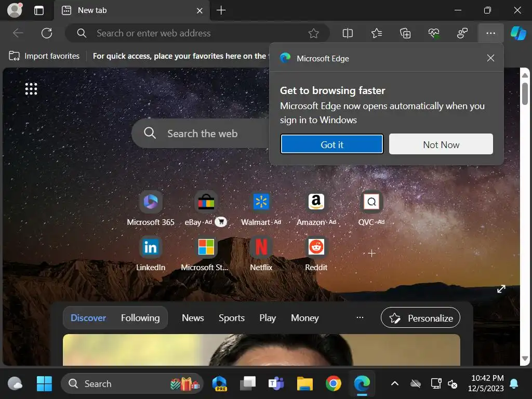Open the QVC quick link
Viewport: 532px width, 399px height.
click(371, 208)
